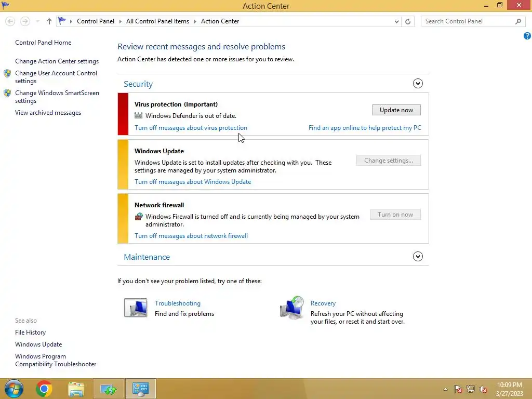Open Windows Program Compatibility Troubleshooter
This screenshot has height=399, width=532.
(x=56, y=360)
